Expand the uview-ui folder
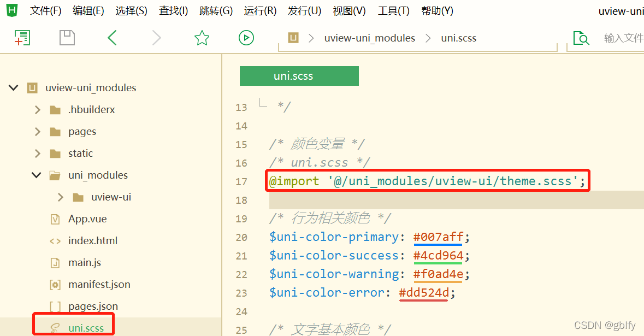 (x=61, y=197)
